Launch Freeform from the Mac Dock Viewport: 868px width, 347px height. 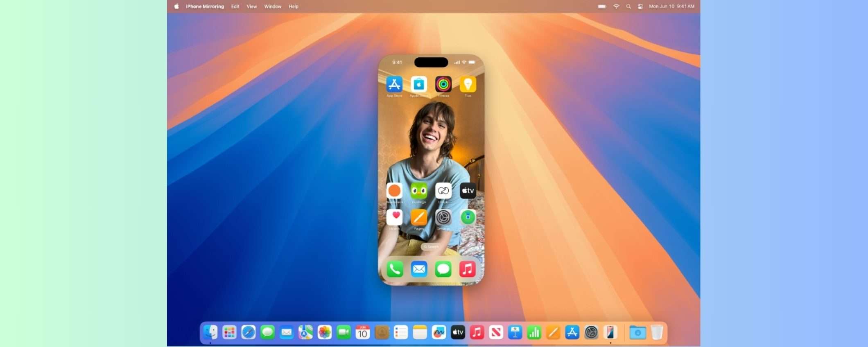[x=439, y=332]
